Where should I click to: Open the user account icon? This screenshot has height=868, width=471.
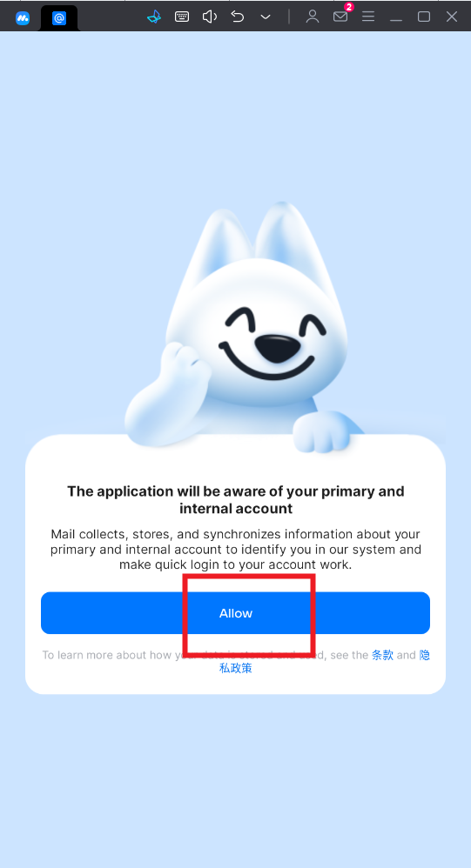click(x=313, y=17)
